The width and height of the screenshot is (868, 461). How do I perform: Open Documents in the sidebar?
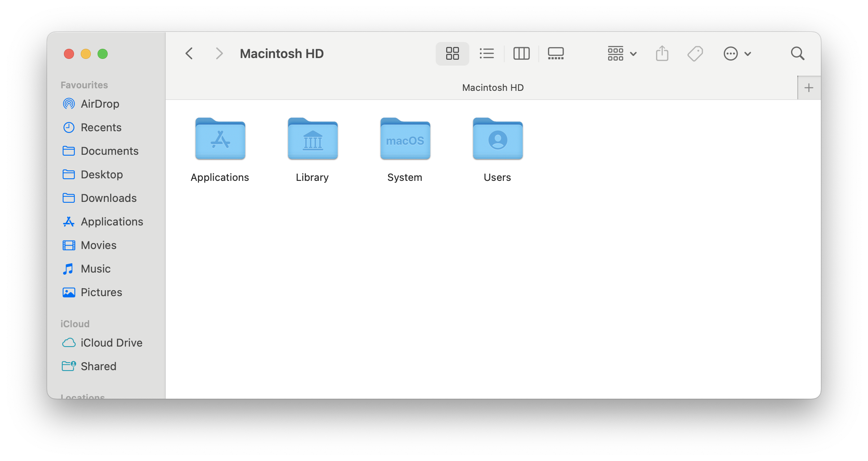[x=106, y=151]
